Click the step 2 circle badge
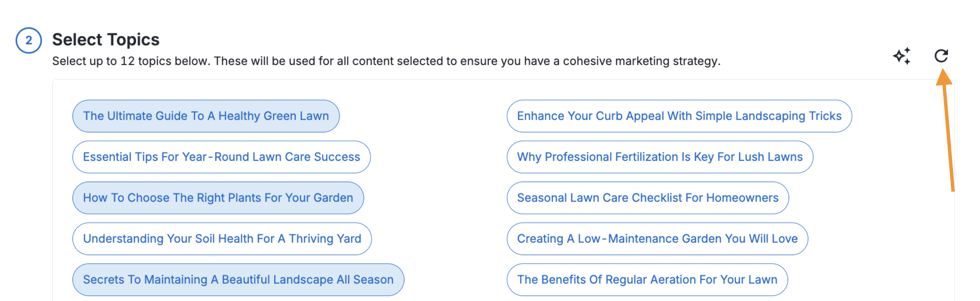The height and width of the screenshot is (301, 980). 28,40
